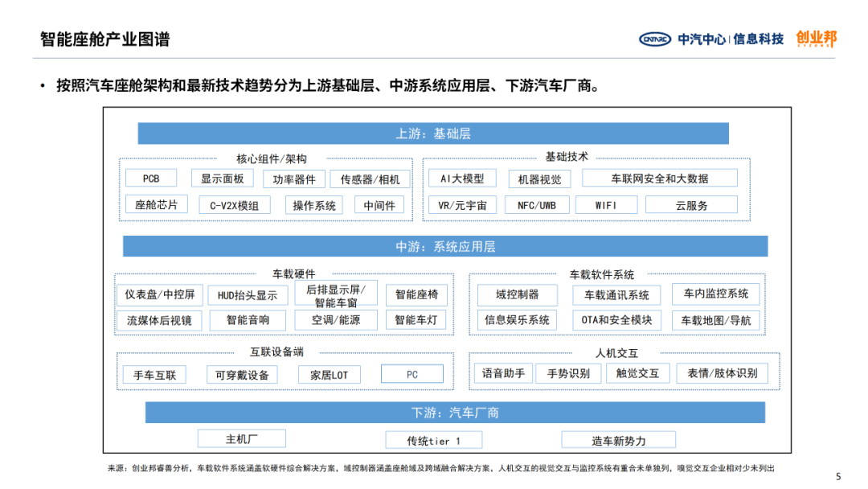Click the 创业邦 orange logo
This screenshot has width=868, height=489.
(815, 39)
